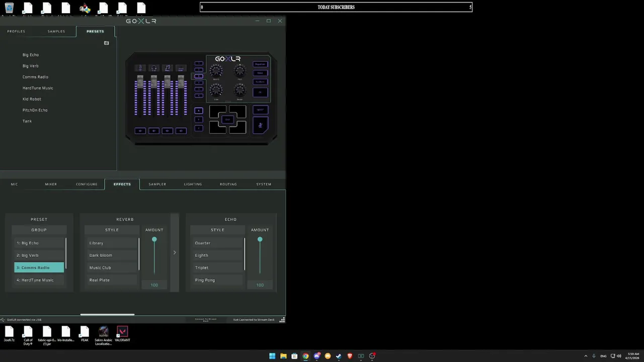Open the Windows Start menu
Screen dimensions: 644x362
click(272, 356)
